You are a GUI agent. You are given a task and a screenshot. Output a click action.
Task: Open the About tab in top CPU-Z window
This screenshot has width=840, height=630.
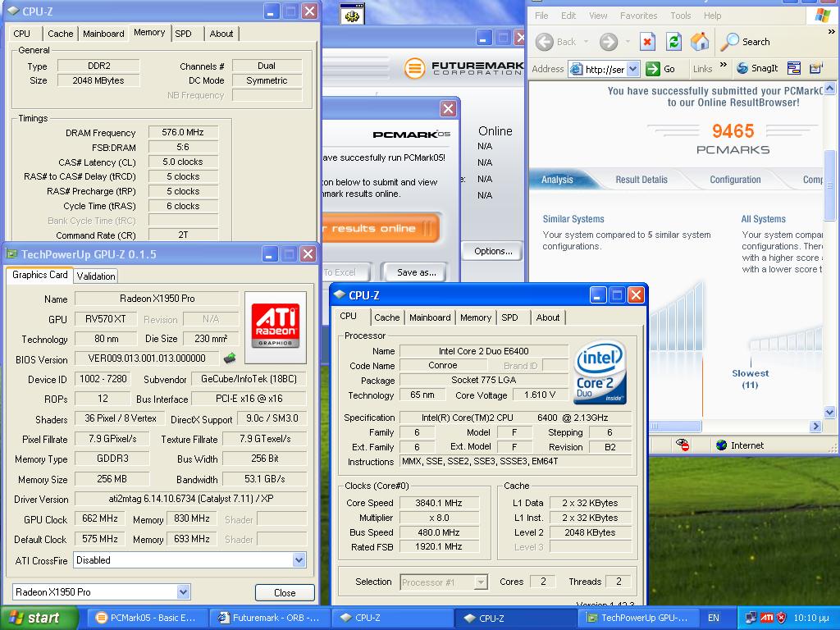click(221, 33)
